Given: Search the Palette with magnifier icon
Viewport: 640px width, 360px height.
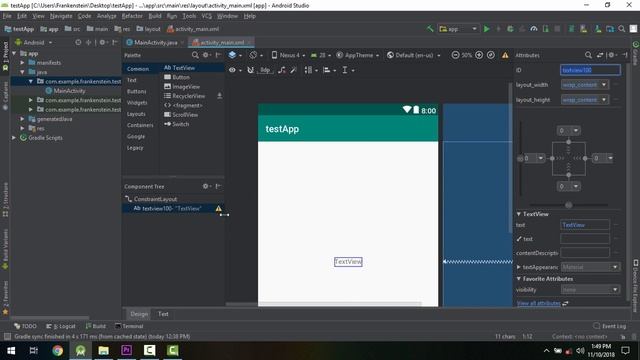Looking at the screenshot, I should click(195, 55).
